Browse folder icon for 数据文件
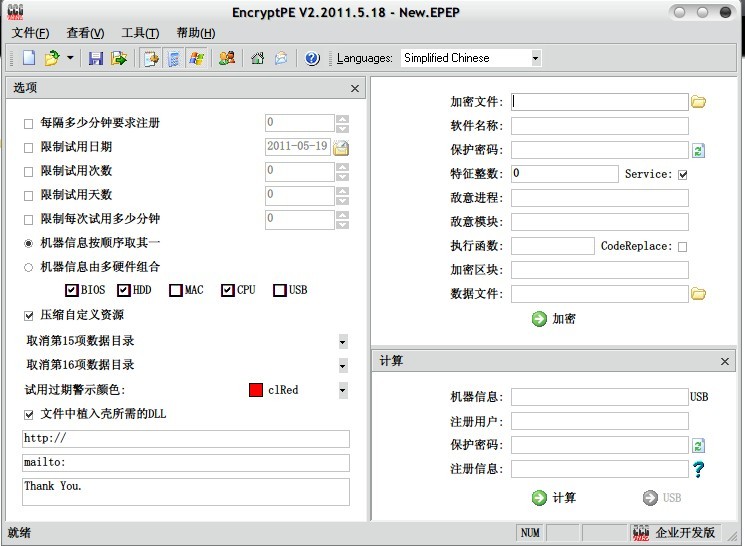 [698, 294]
